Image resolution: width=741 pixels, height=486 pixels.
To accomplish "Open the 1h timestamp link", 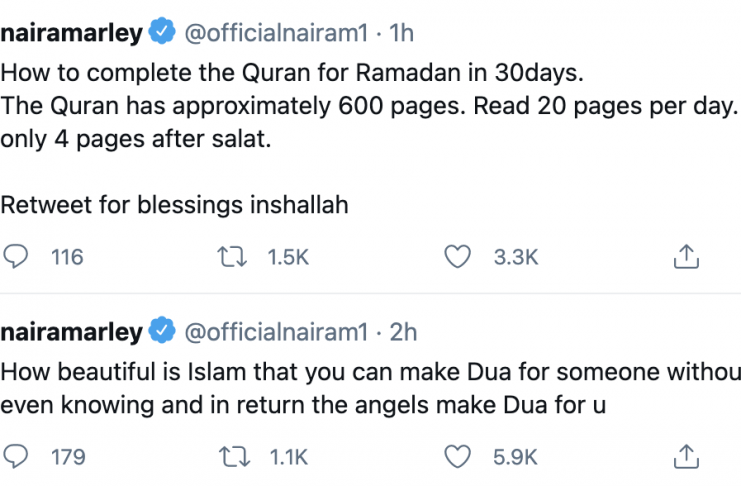I will [x=400, y=33].
